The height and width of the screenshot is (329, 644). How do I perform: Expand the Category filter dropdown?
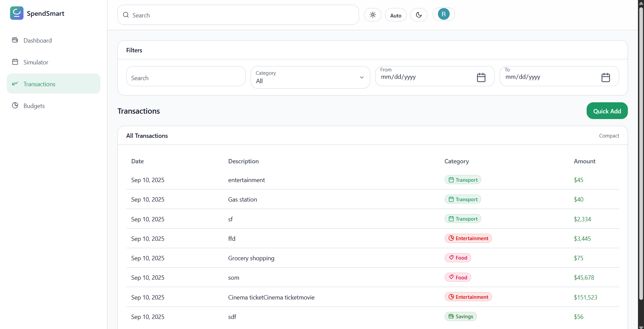[x=310, y=77]
